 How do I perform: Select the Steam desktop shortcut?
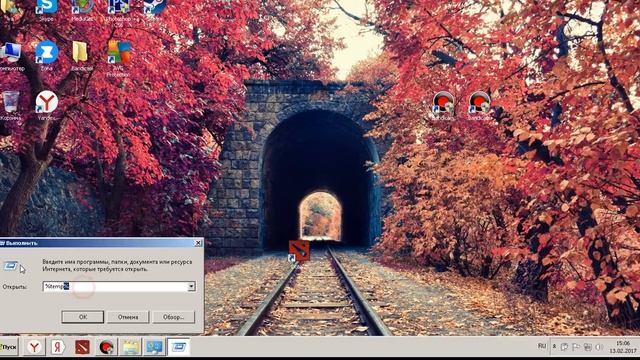154,9
